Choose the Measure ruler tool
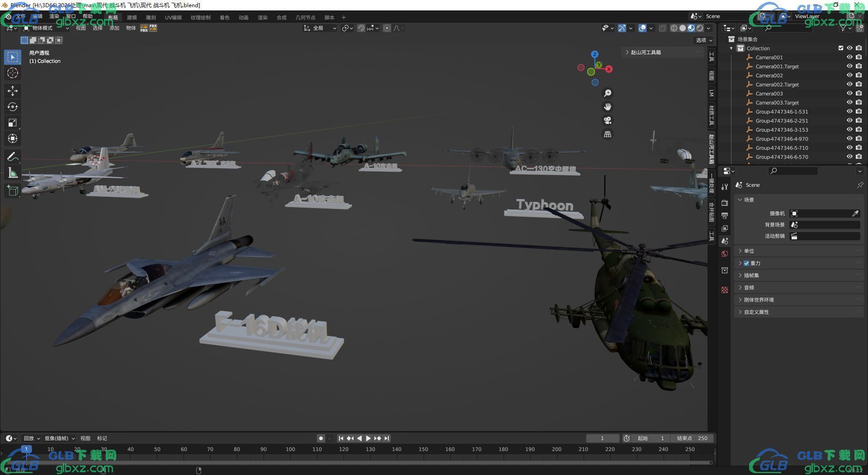 point(13,173)
